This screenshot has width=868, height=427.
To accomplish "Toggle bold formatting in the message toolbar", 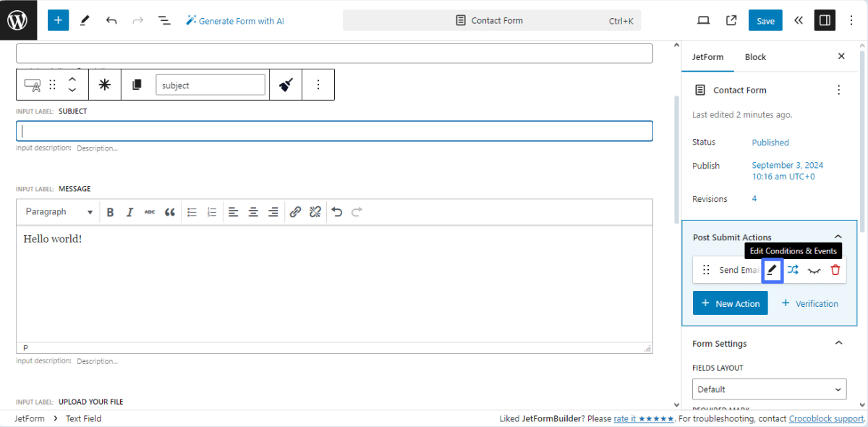I will click(x=110, y=211).
